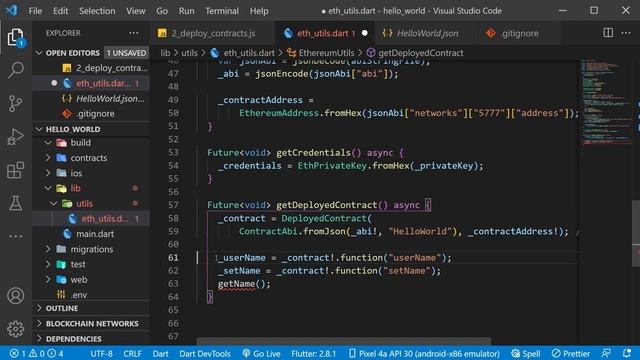Open feedback icon in status bar
The height and width of the screenshot is (360, 640).
(x=607, y=353)
